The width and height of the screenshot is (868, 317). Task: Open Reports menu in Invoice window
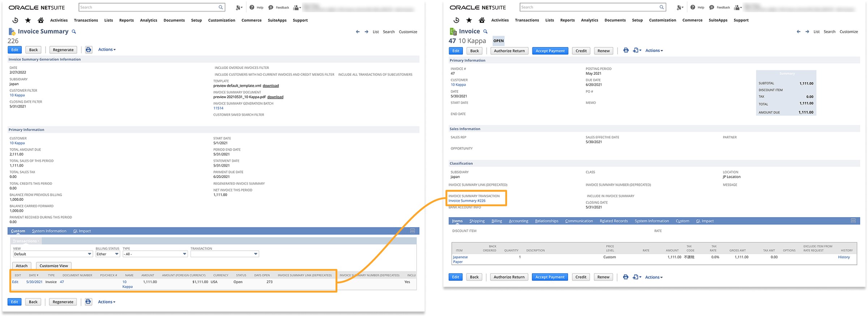(x=567, y=20)
